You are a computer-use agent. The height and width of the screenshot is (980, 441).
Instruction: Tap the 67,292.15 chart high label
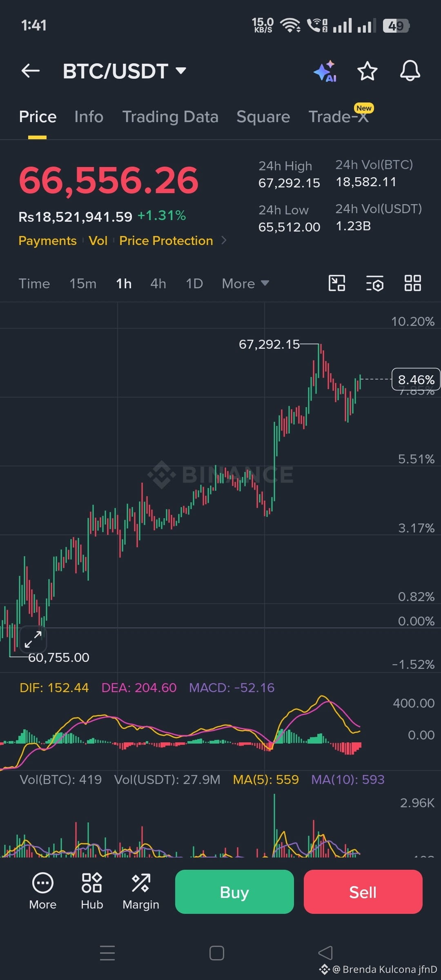269,344
